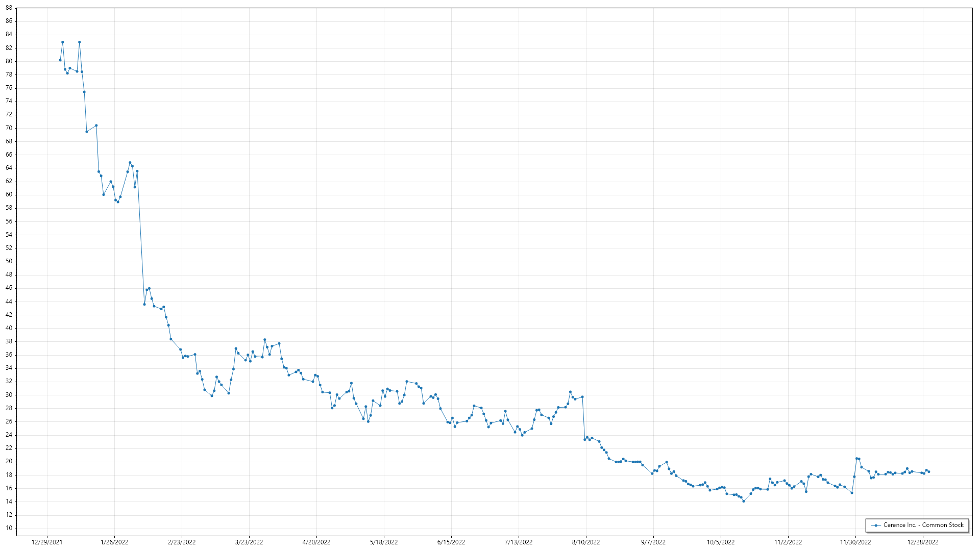The height and width of the screenshot is (551, 980).
Task: Click the 11/30/2022 date tick label
Action: 855,542
